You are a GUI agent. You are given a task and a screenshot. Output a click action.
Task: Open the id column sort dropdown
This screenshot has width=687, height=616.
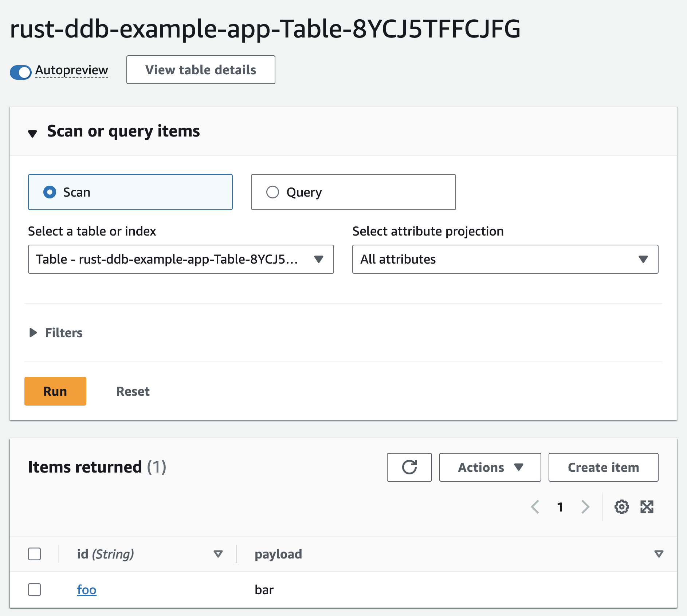pyautogui.click(x=218, y=554)
